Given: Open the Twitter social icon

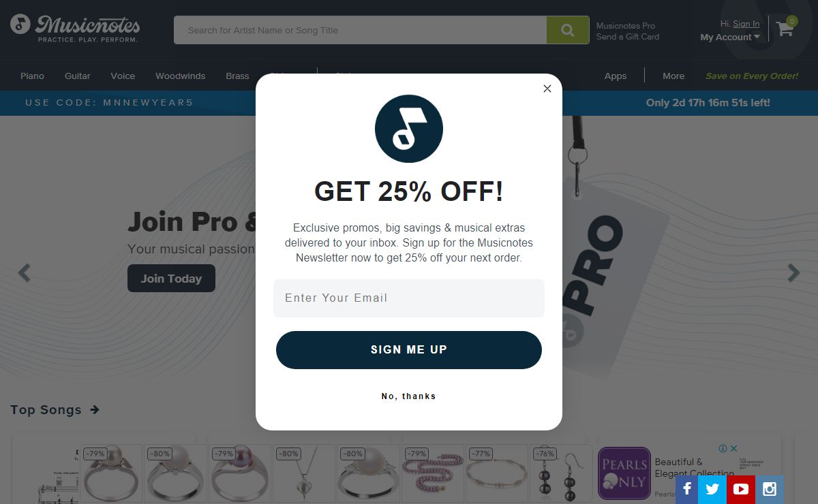Looking at the screenshot, I should pyautogui.click(x=712, y=489).
